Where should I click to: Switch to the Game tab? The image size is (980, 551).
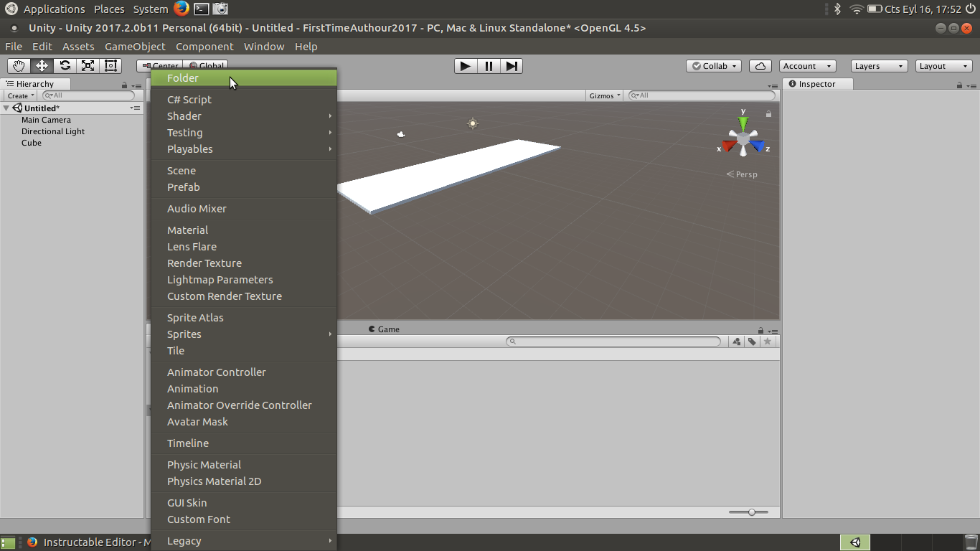coord(384,329)
